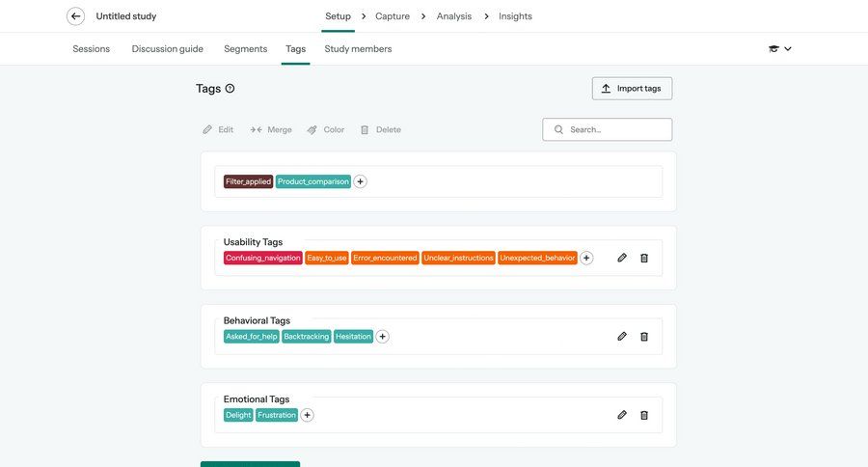
Task: Select the Confusing_navigation tag
Action: tap(262, 258)
